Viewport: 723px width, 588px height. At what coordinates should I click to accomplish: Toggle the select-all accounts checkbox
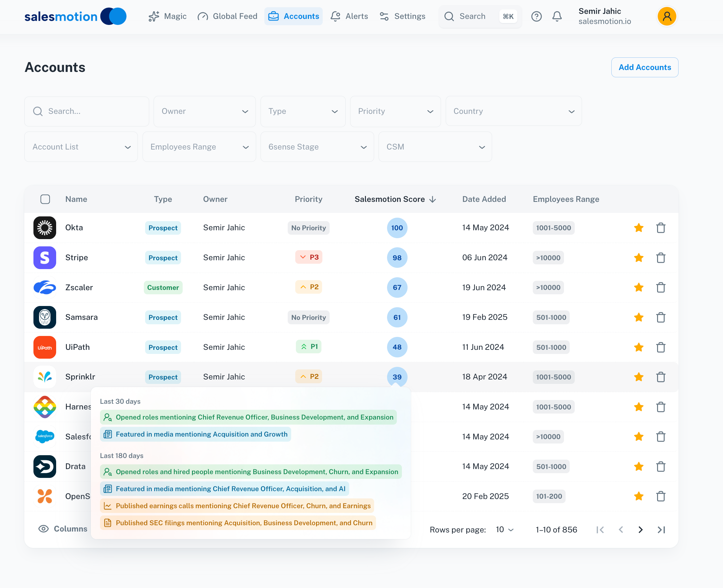coord(45,199)
